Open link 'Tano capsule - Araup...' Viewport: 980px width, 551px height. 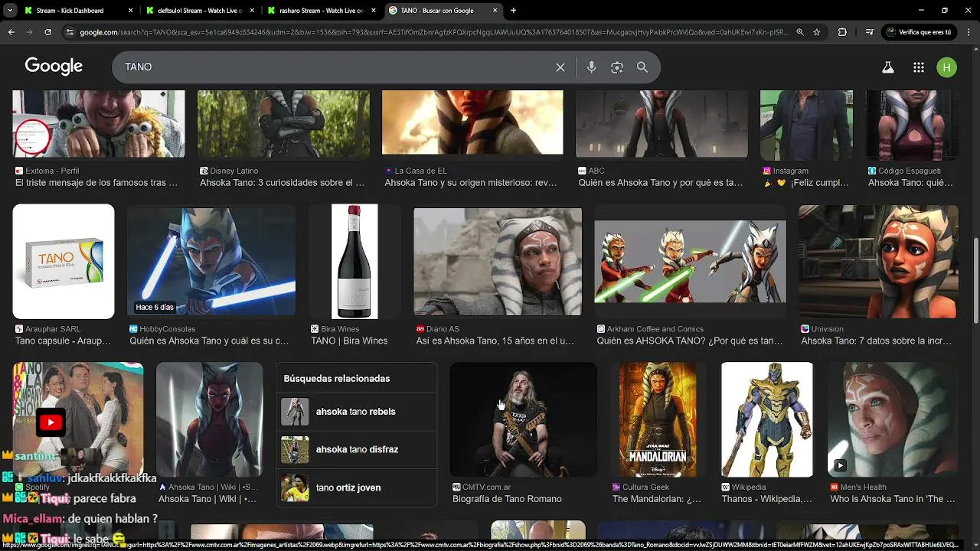(62, 341)
